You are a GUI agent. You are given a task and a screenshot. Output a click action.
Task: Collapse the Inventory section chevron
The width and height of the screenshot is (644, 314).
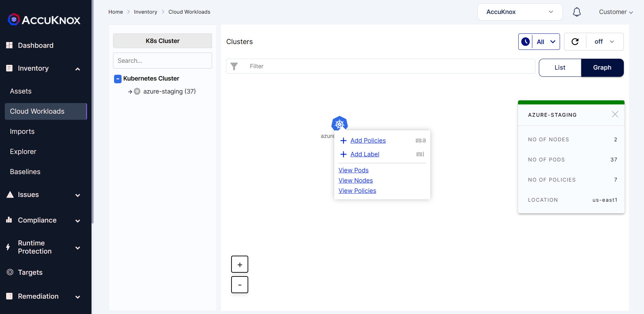(x=78, y=69)
